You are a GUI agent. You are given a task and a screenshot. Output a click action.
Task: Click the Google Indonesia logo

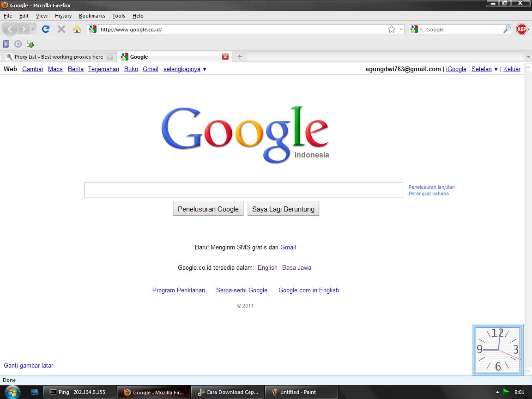coord(245,135)
